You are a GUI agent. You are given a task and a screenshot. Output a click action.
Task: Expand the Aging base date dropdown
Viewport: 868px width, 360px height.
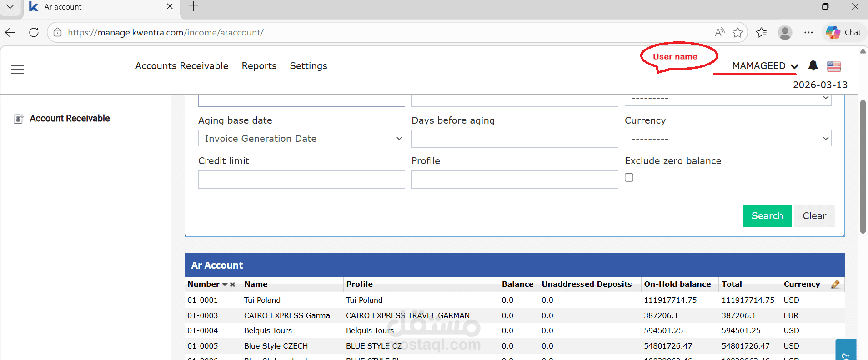[301, 138]
